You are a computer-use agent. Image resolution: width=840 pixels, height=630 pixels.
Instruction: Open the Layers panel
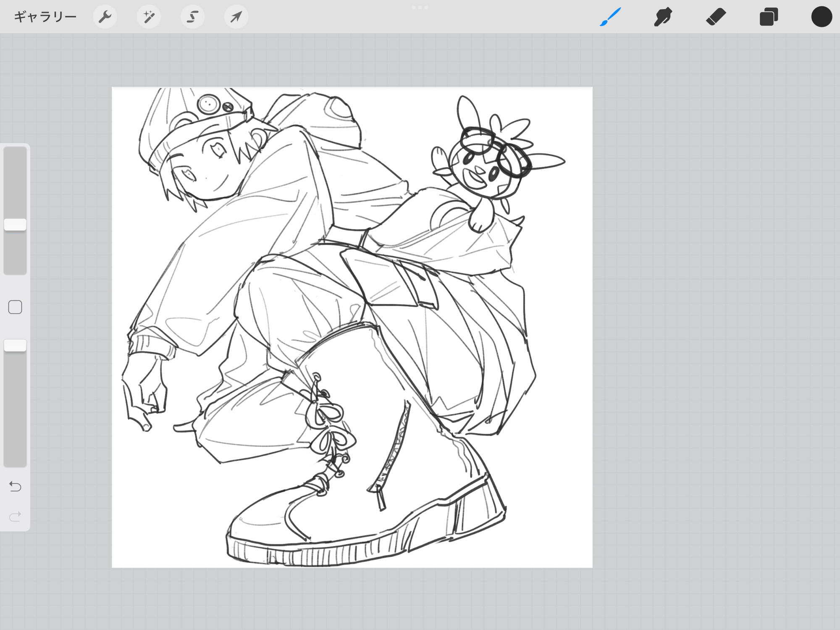(769, 17)
